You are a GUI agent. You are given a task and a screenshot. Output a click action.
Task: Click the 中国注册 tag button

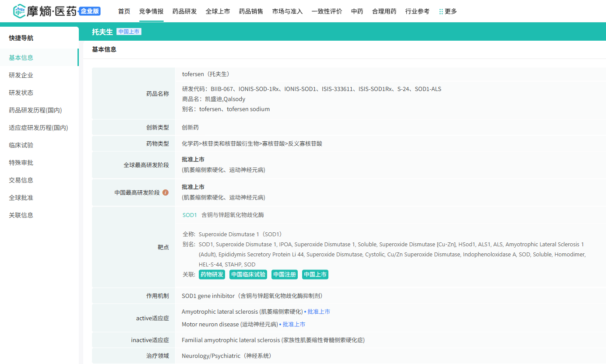tap(285, 274)
